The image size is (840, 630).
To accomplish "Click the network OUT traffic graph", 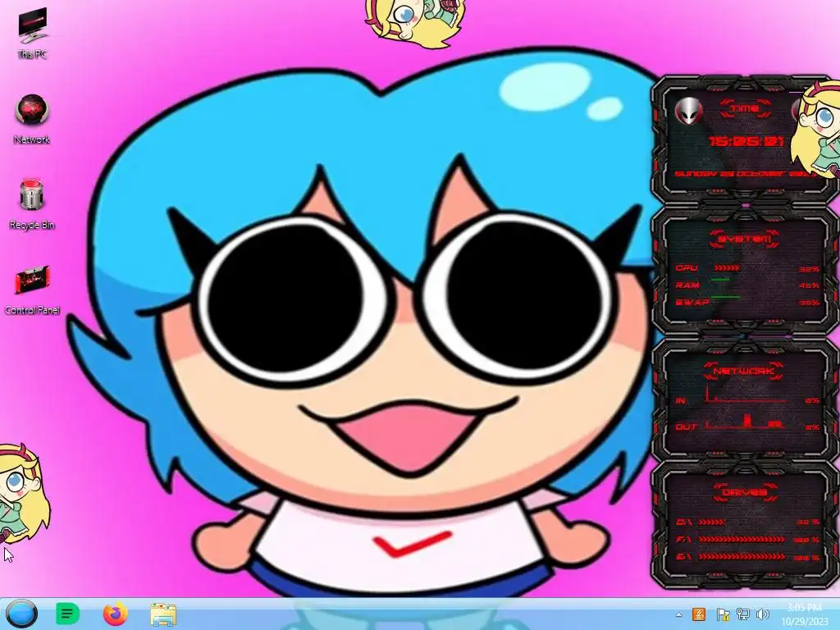I will [x=746, y=422].
